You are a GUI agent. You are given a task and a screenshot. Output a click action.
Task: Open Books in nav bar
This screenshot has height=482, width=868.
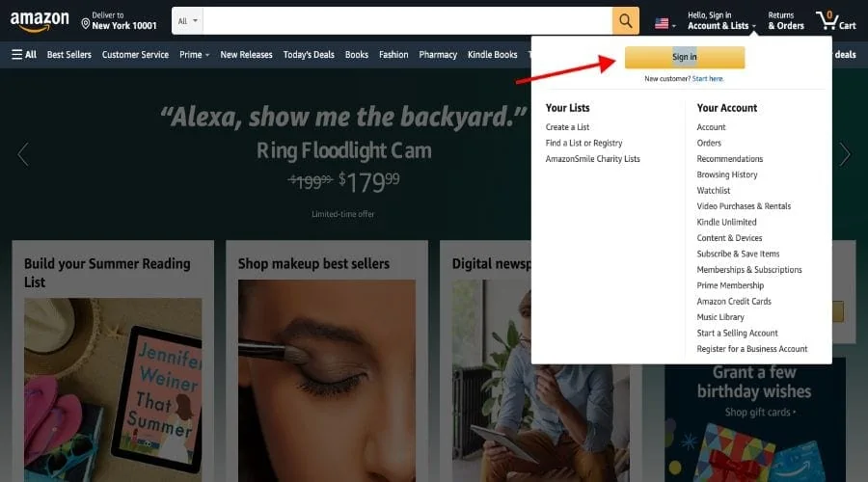[357, 55]
